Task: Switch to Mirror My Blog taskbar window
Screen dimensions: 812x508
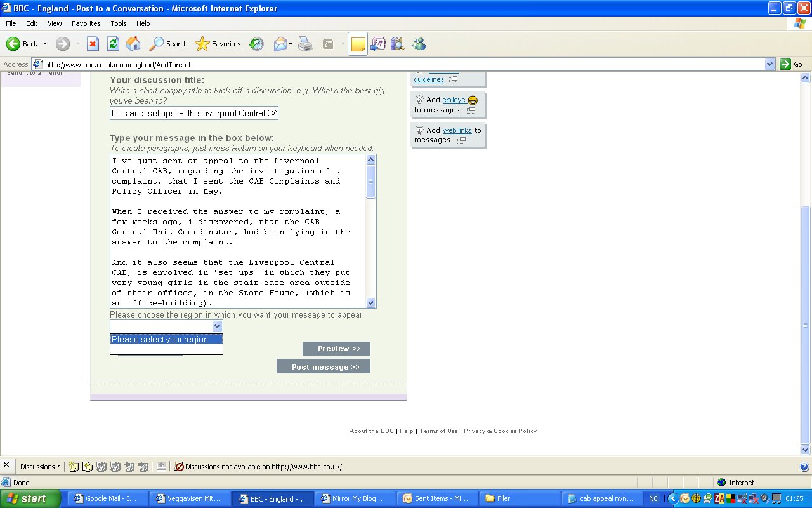Action: (355, 498)
